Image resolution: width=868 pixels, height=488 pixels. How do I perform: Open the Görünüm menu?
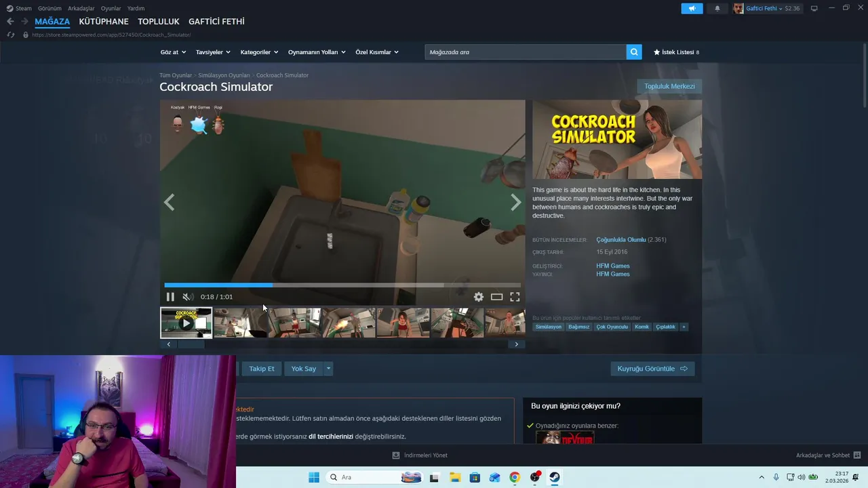[50, 8]
